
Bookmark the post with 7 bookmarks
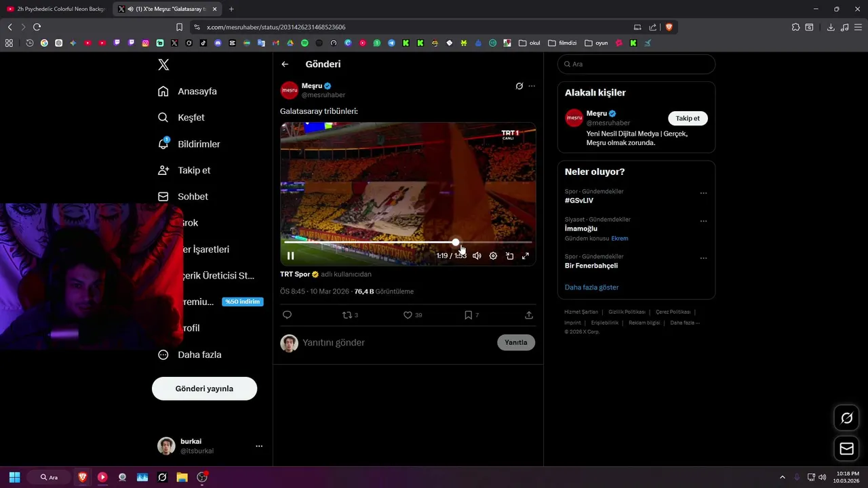point(471,315)
